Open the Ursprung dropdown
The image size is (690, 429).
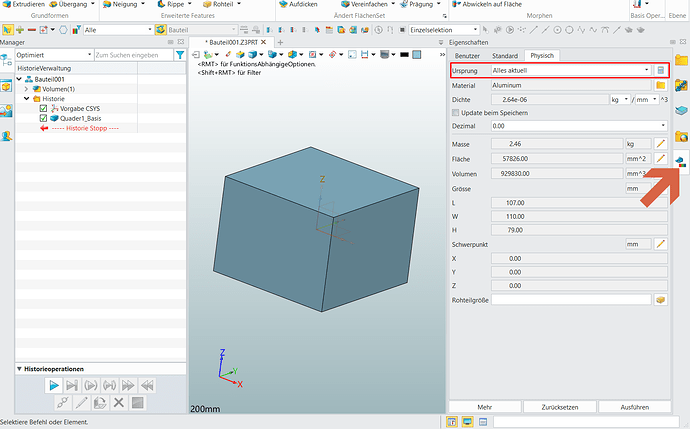pos(646,70)
